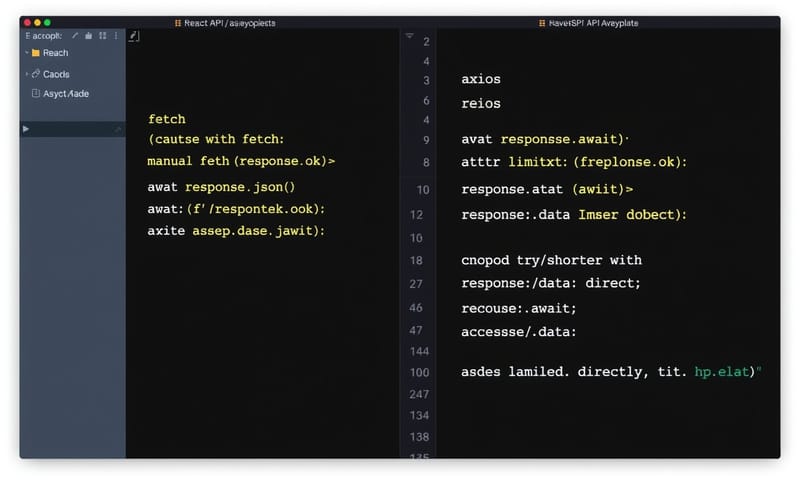Click the orange icon on HaverSPI API tab

(542, 23)
